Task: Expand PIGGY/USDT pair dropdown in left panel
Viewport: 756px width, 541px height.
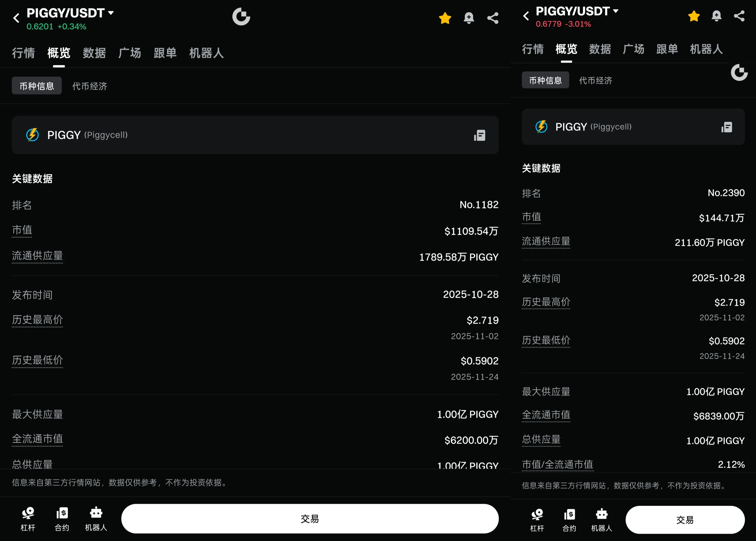Action: [x=111, y=13]
